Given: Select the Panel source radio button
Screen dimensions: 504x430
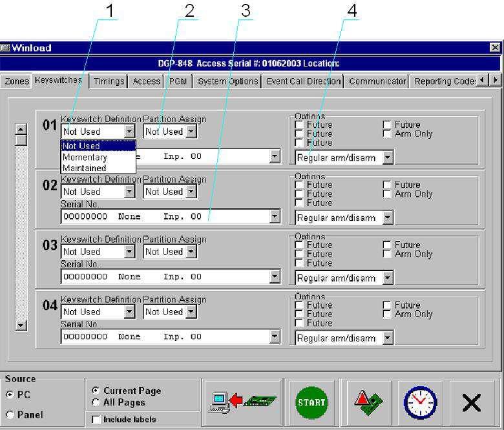Looking at the screenshot, I should tap(10, 415).
